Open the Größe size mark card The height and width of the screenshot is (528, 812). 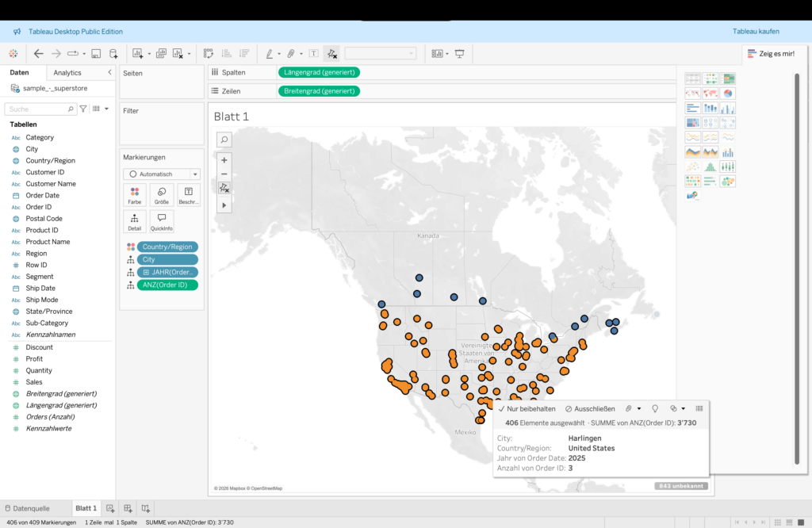pyautogui.click(x=162, y=195)
